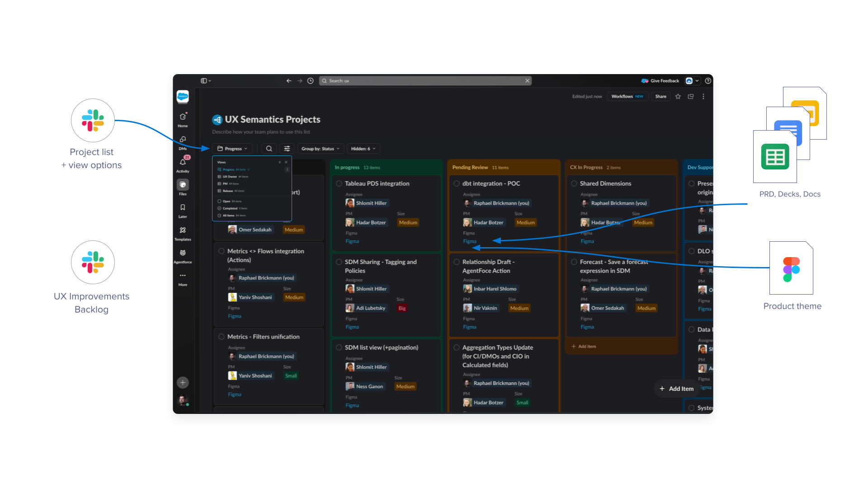Image resolution: width=868 pixels, height=488 pixels.
Task: Open help with the question mark icon
Action: (x=708, y=81)
